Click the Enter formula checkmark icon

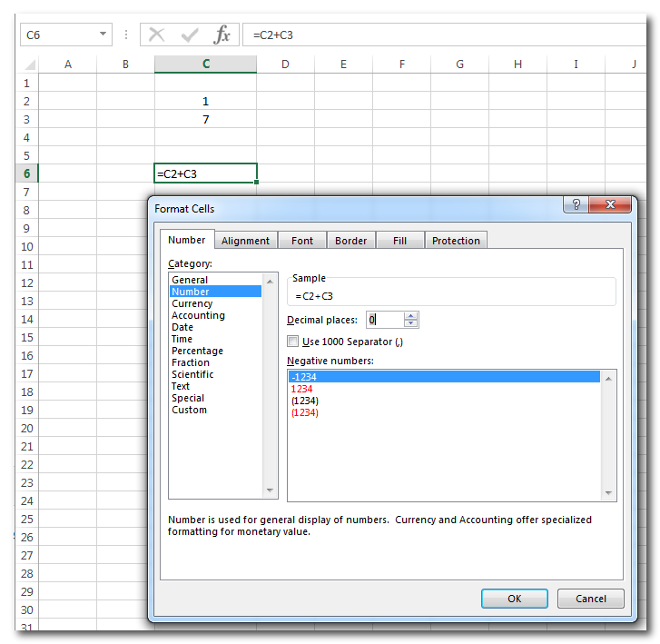tap(190, 35)
